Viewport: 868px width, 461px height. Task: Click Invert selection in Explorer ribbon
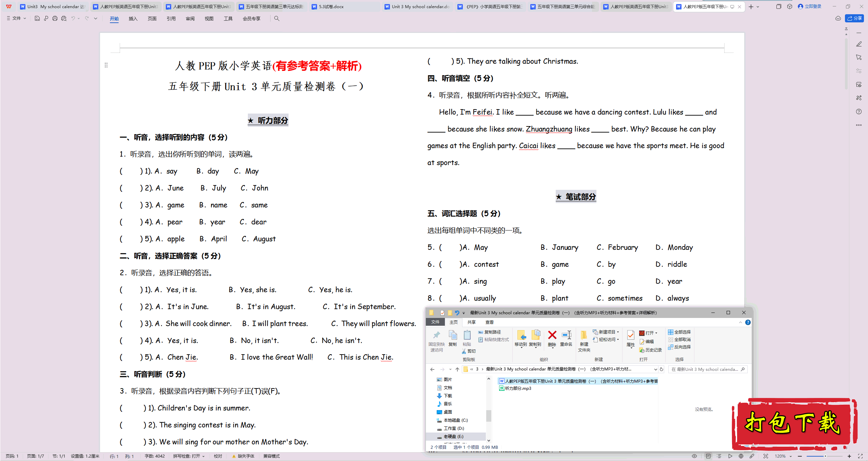[679, 347]
